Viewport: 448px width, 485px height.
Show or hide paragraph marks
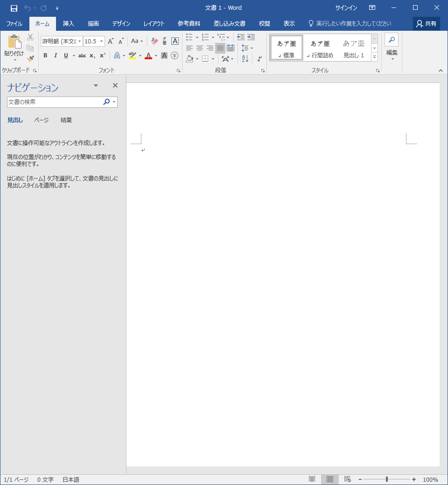(x=259, y=59)
